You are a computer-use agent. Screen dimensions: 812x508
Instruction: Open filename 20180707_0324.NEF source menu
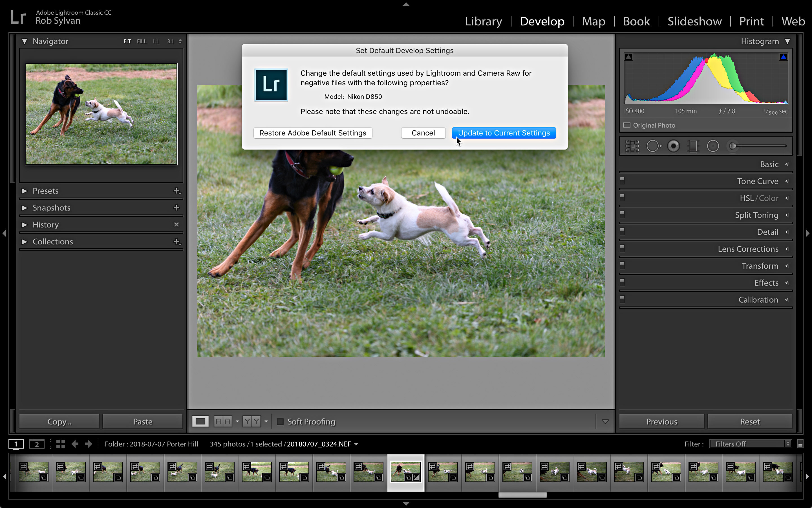(322, 444)
